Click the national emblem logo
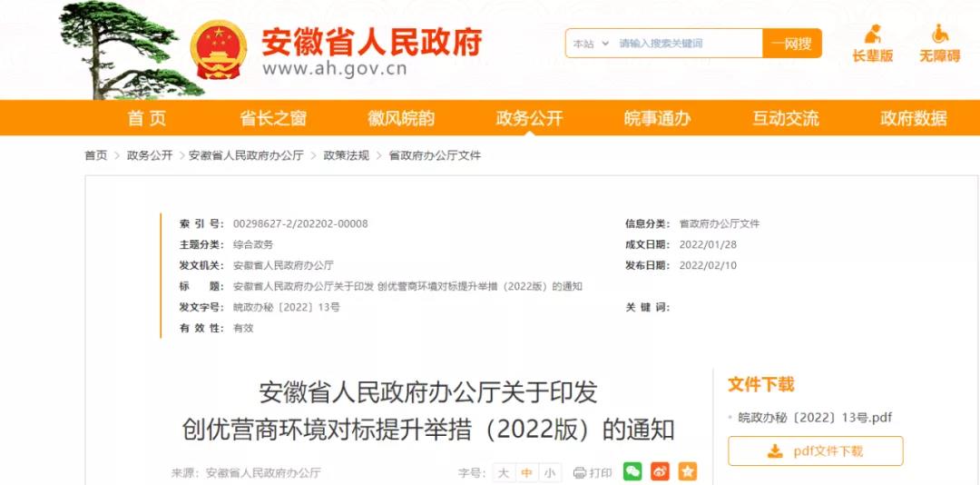 click(218, 50)
